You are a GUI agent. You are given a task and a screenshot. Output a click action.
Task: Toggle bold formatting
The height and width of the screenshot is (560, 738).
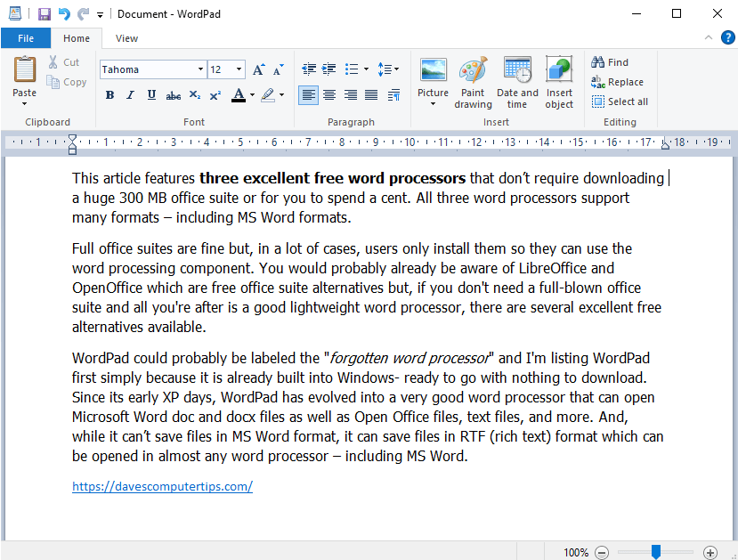tap(109, 95)
